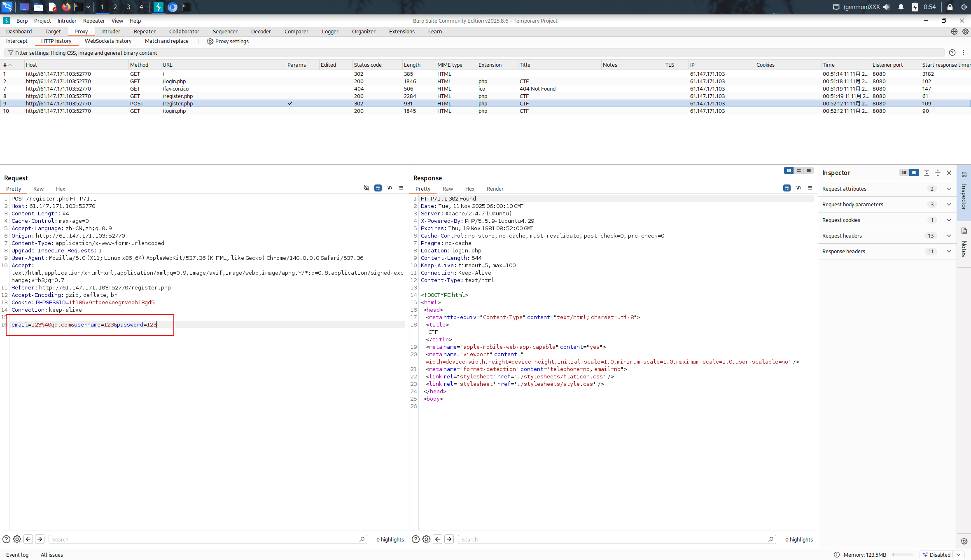
Task: Collapse all Inspector sections icon
Action: (x=938, y=173)
